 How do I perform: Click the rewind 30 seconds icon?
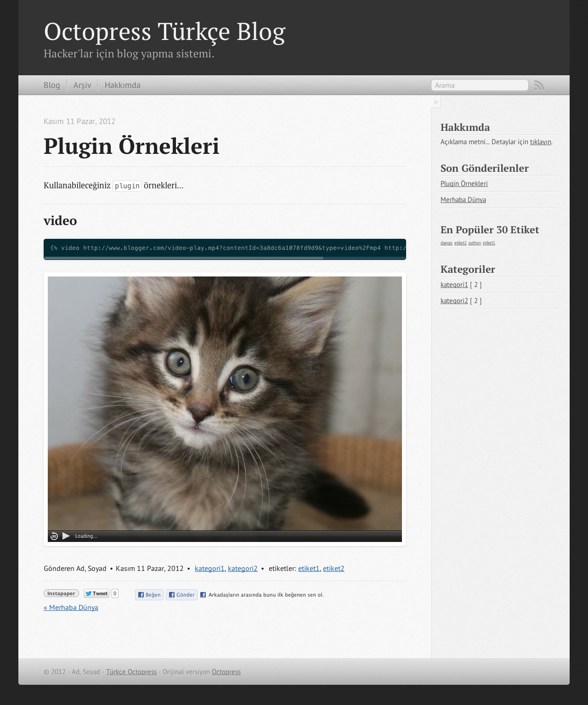point(54,536)
